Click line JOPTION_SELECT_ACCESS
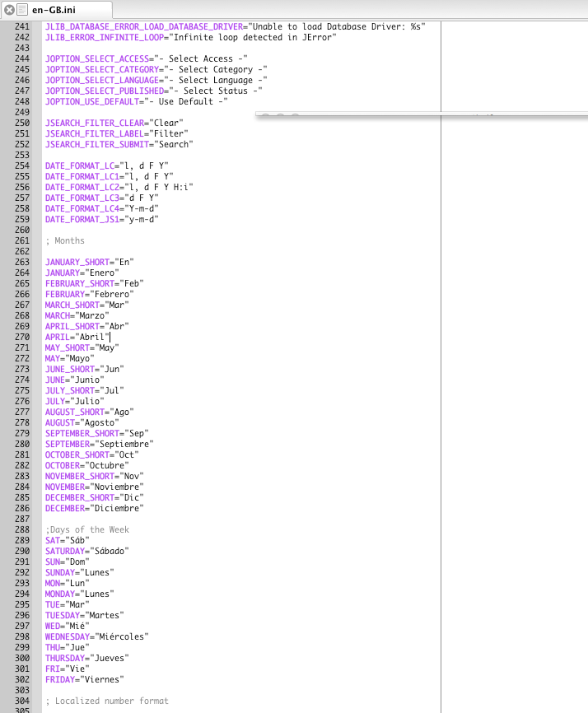 147,58
